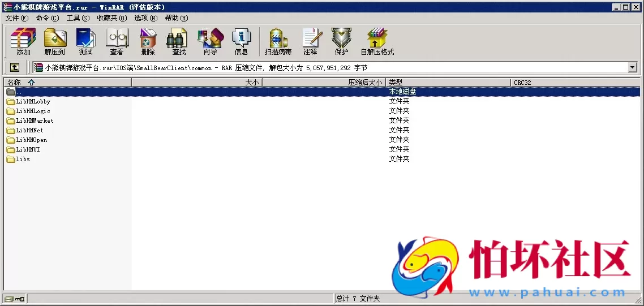Sort by the 大小 column header
Viewport: 644px width, 306px height.
[197, 83]
